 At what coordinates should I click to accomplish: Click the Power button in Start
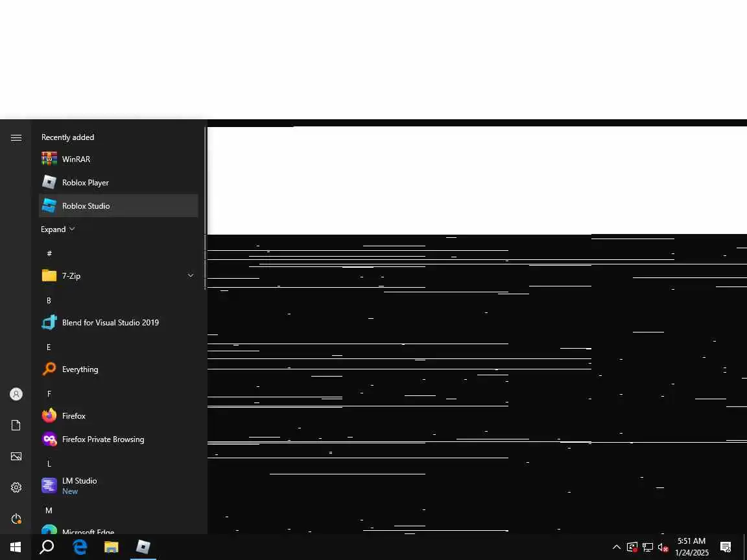(x=16, y=519)
